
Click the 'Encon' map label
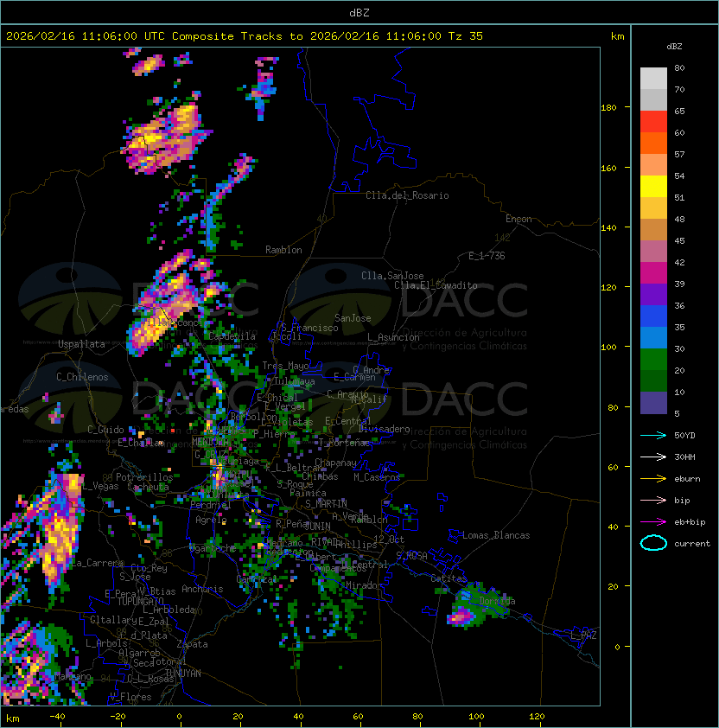point(519,219)
